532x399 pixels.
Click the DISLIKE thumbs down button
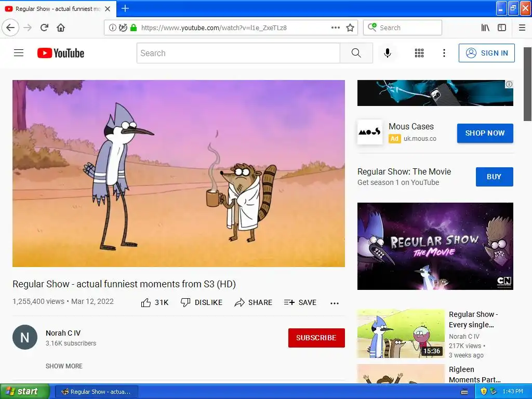coord(202,302)
